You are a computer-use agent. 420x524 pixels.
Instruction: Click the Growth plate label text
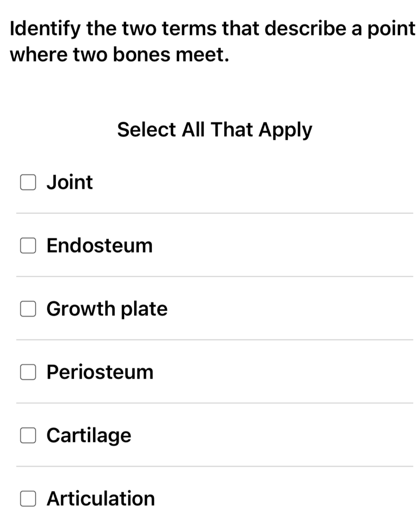click(x=107, y=309)
